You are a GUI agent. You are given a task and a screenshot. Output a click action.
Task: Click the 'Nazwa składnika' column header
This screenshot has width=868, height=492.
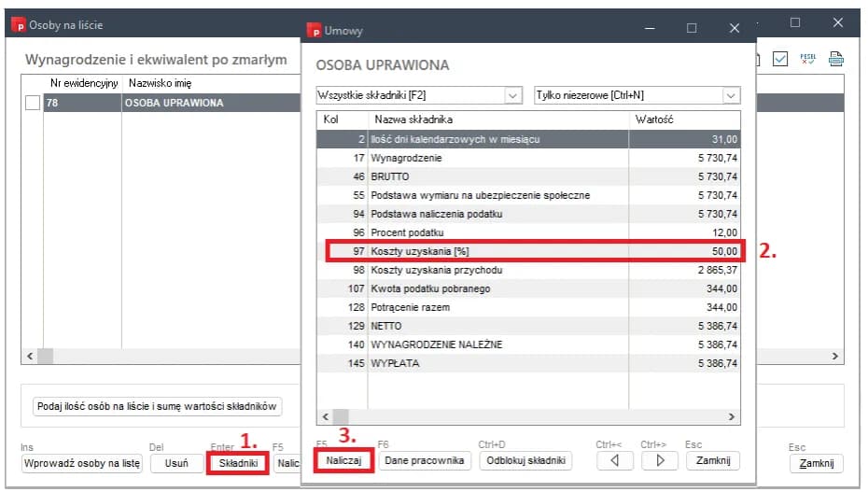click(x=413, y=119)
